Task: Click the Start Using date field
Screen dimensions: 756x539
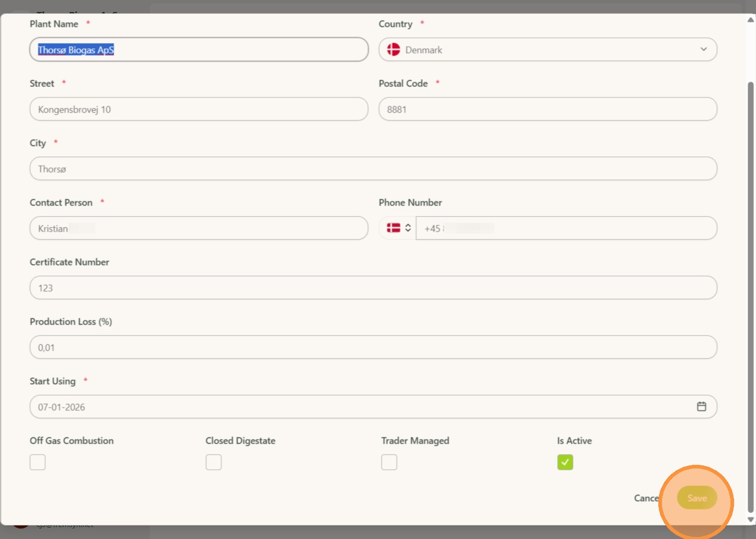Action: click(x=374, y=407)
